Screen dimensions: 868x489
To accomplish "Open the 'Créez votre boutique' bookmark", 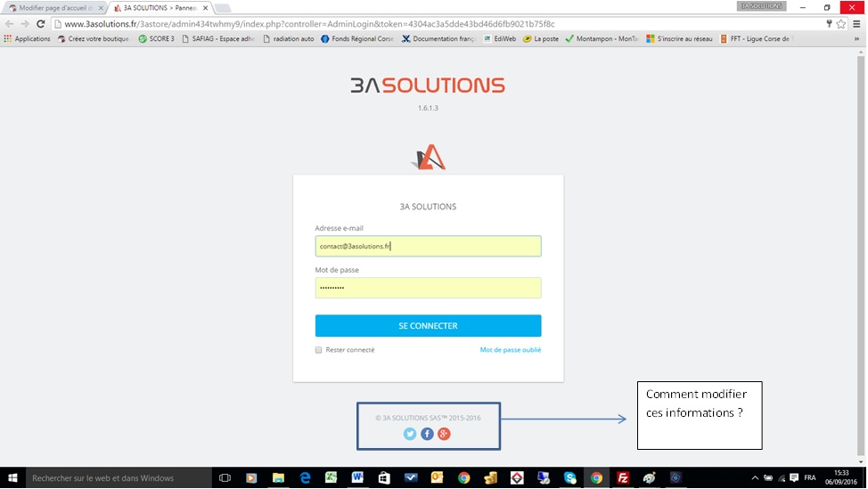I will point(93,38).
